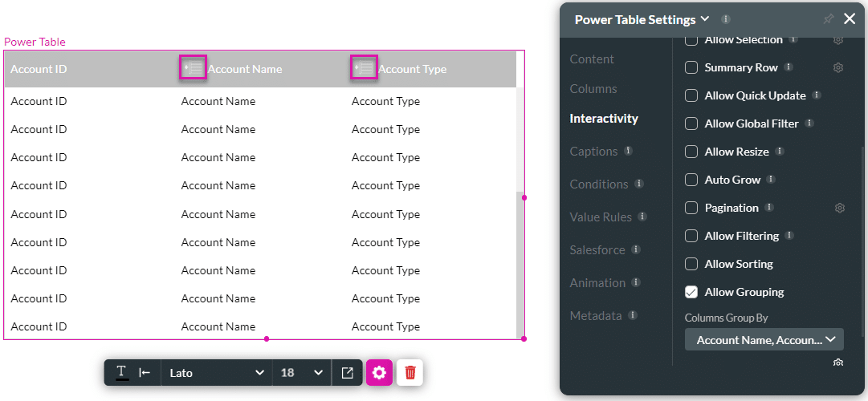Click the info icon next to the Metadata tab
The height and width of the screenshot is (401, 868).
(632, 314)
